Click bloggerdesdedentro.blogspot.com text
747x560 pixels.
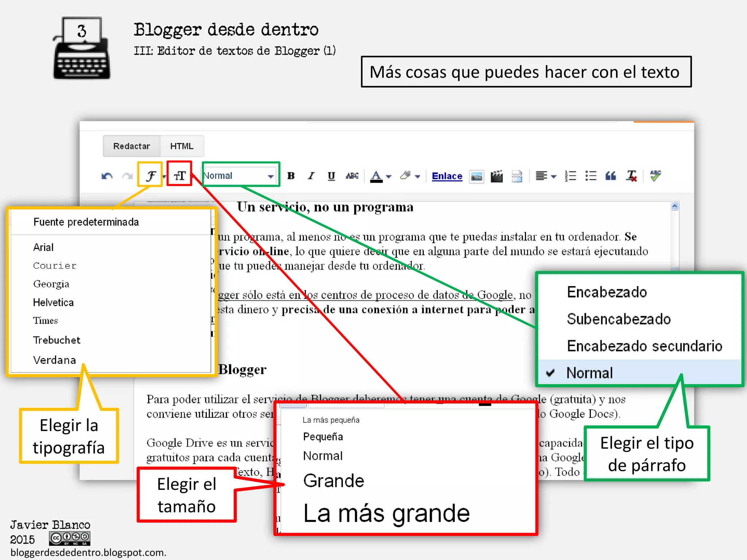tap(88, 553)
